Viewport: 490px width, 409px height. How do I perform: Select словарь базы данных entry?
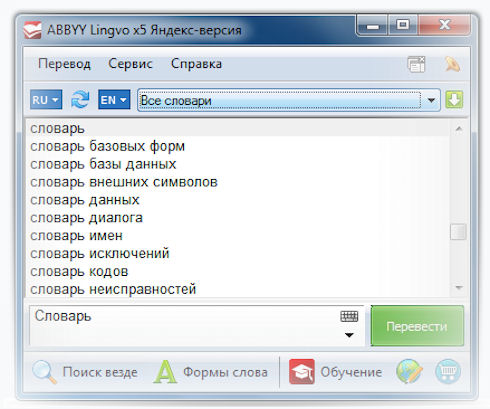(x=238, y=164)
